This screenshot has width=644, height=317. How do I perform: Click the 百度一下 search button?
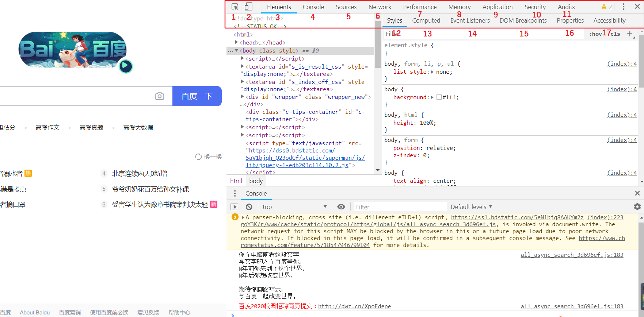197,96
